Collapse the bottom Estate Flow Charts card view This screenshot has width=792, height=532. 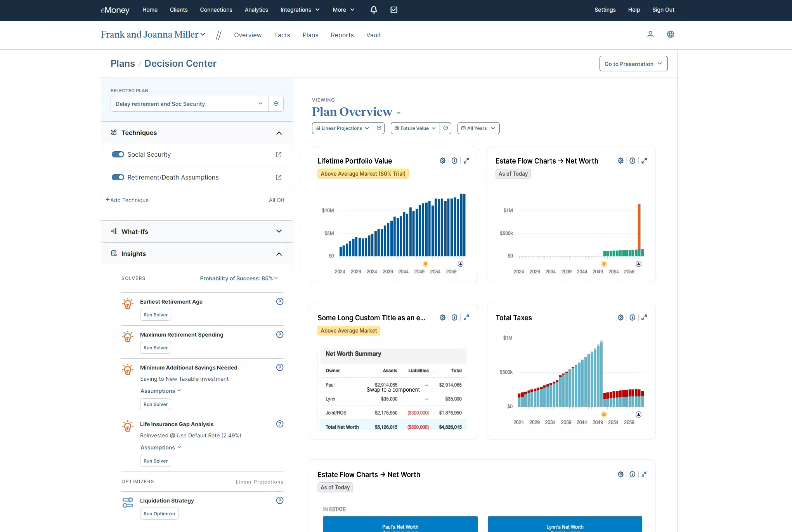pos(645,474)
